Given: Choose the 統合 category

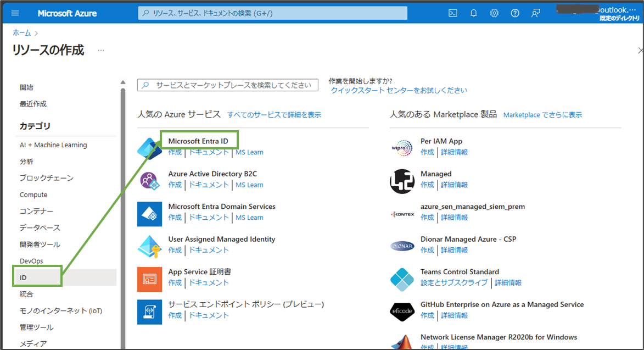Looking at the screenshot, I should click(x=26, y=294).
